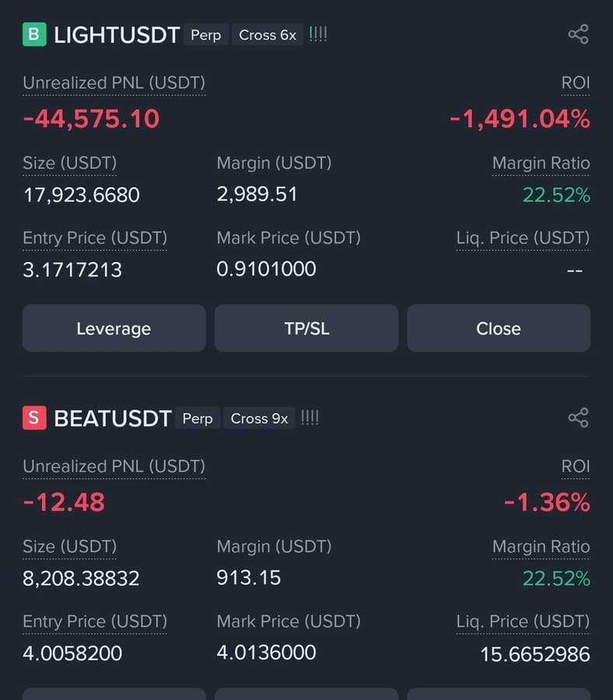Tap the green B buy badge

[x=34, y=34]
